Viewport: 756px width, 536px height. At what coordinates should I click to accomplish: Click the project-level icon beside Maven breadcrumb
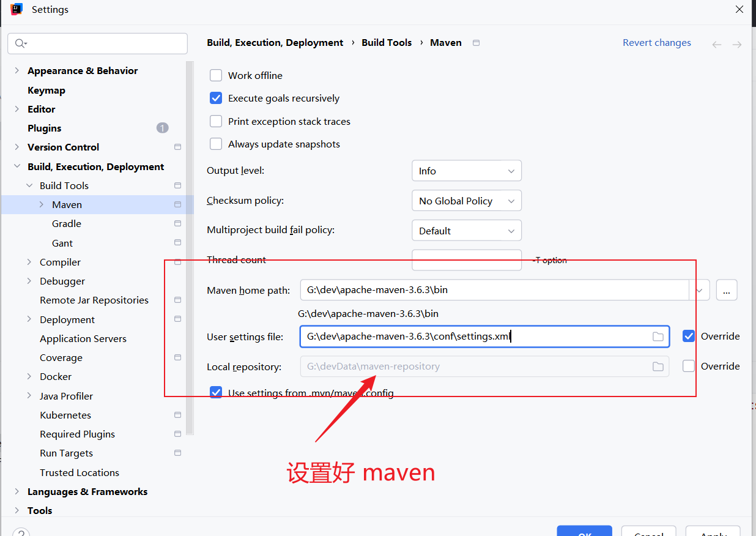476,43
